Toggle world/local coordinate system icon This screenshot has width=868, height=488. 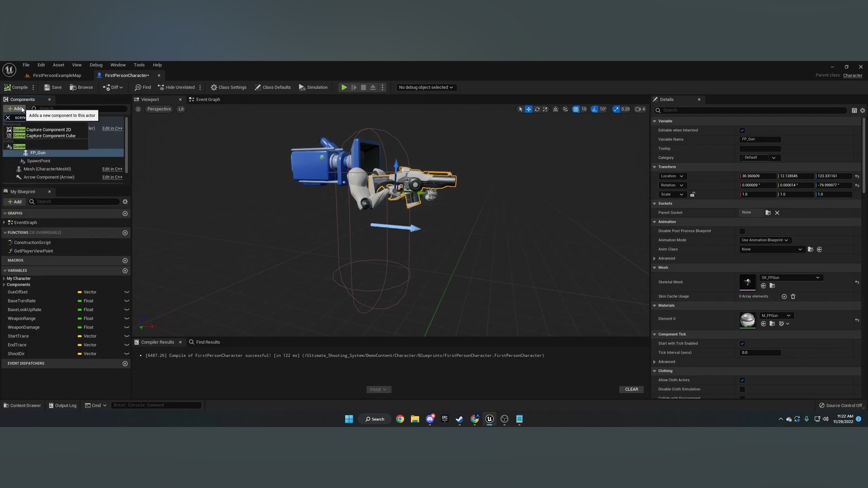(556, 109)
